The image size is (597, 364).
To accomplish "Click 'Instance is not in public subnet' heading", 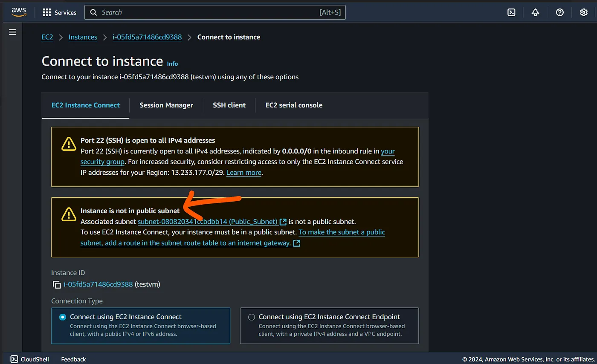I will click(x=130, y=211).
